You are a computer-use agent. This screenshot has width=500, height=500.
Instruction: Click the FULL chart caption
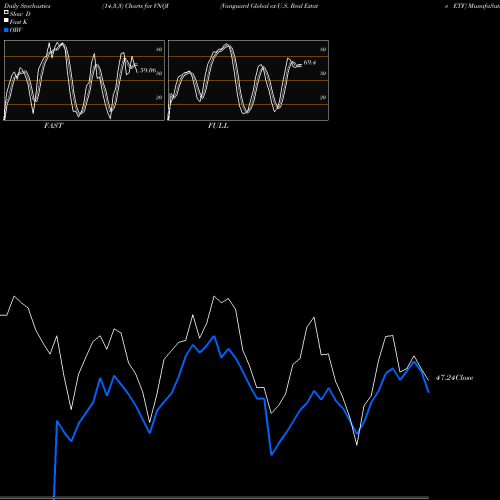pyautogui.click(x=218, y=126)
